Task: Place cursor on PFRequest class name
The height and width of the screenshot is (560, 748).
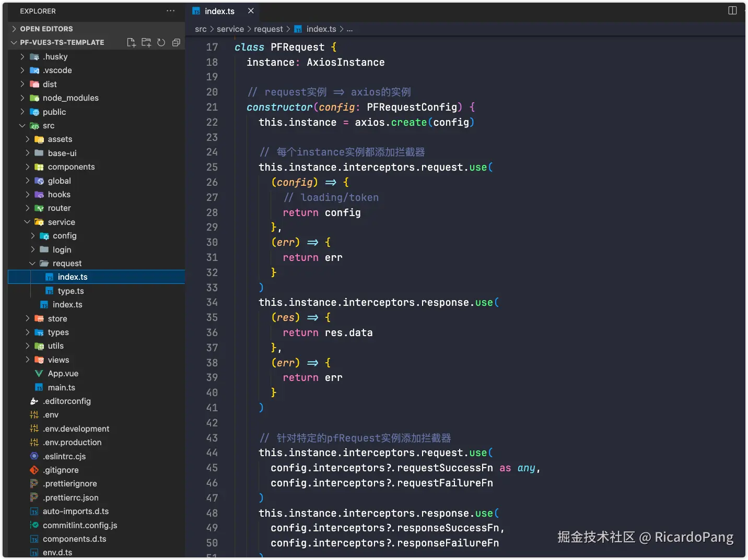Action: point(297,47)
